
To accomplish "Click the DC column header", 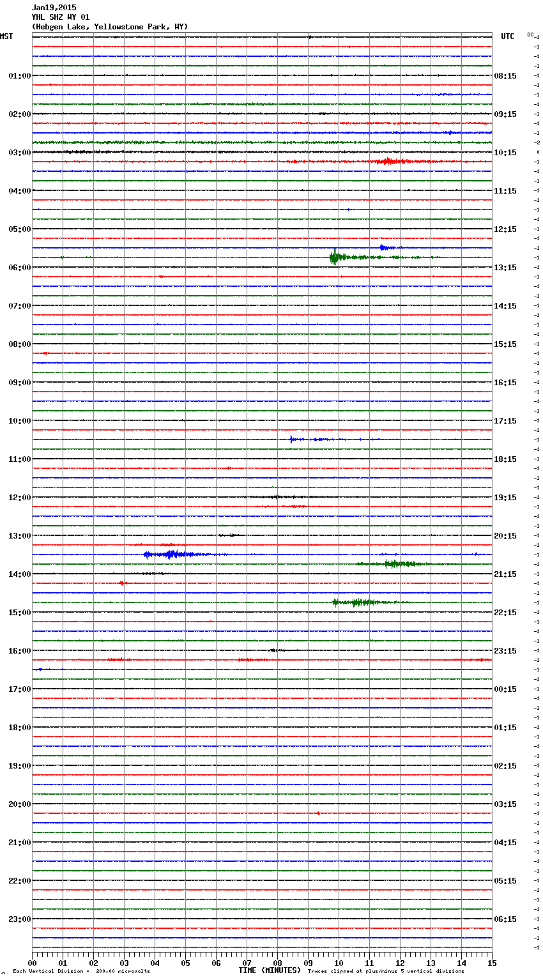I will point(530,34).
